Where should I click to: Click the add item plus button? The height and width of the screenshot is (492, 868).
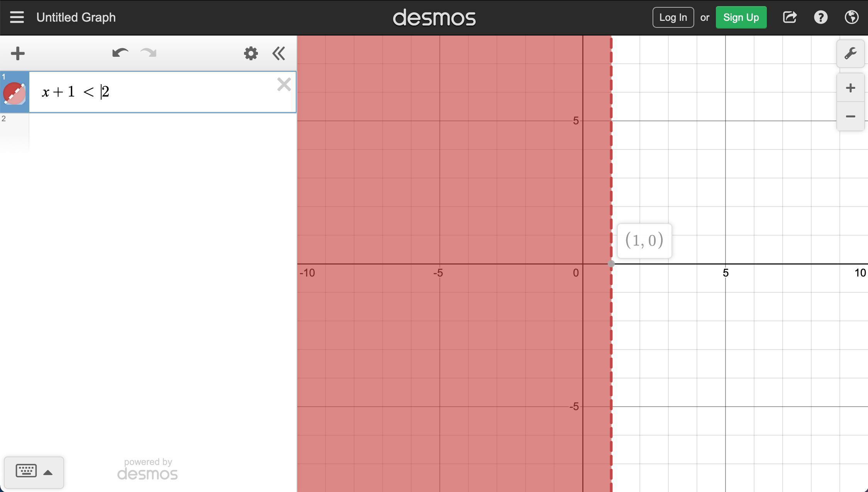tap(18, 53)
